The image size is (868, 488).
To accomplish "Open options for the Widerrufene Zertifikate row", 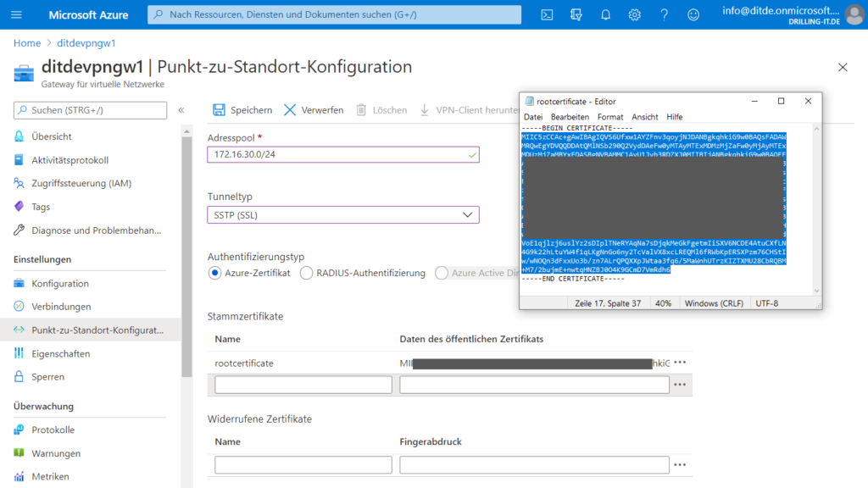I will click(680, 465).
